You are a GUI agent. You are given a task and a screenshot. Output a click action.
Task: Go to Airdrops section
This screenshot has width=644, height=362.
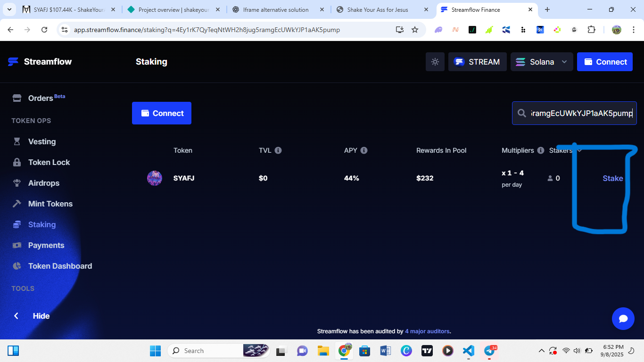tap(43, 183)
